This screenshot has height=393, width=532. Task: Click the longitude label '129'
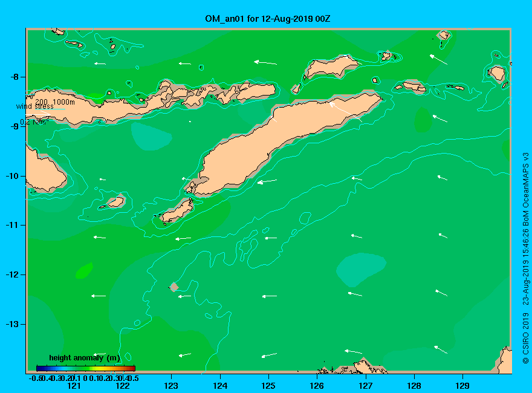click(462, 386)
